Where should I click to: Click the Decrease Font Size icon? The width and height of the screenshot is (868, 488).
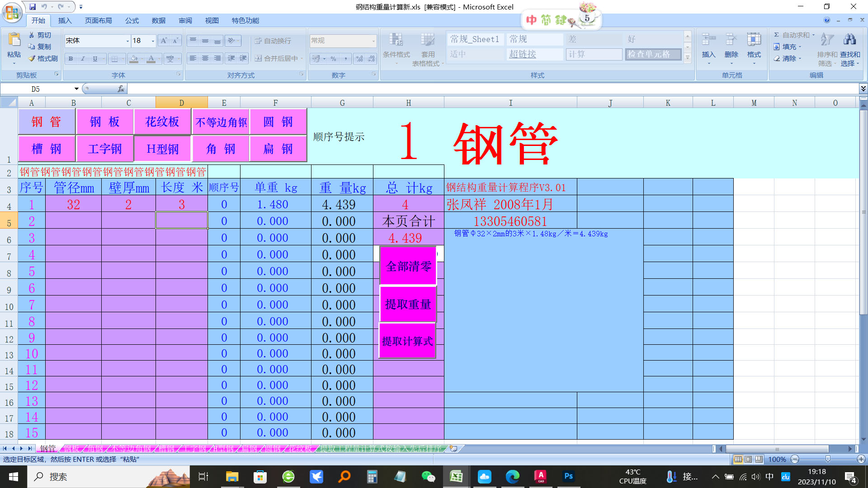pos(175,41)
